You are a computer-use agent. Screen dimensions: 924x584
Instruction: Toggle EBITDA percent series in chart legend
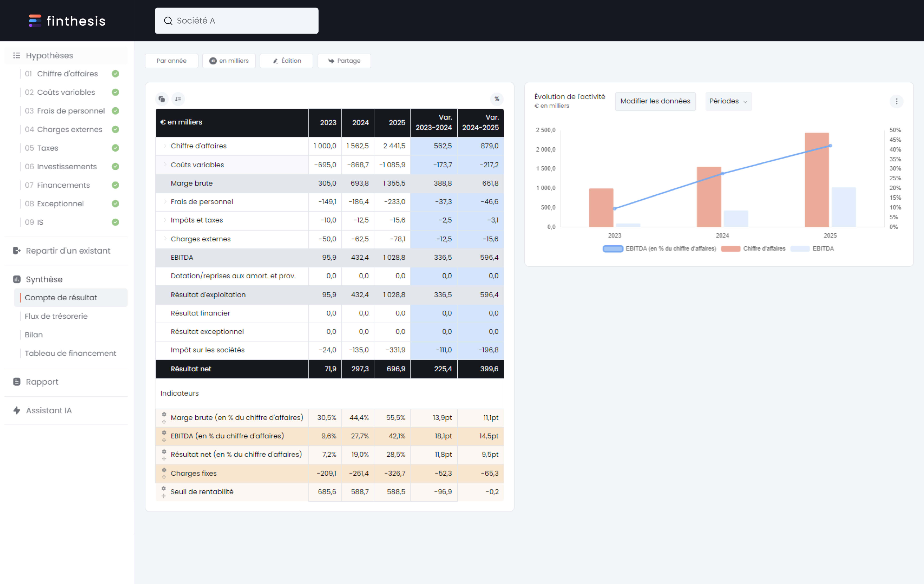point(659,249)
